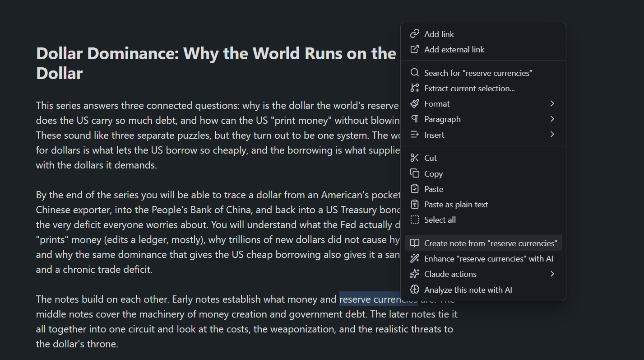Click the magic wand icon beside Enhance with AI
This screenshot has height=360, width=644.
[x=414, y=258]
